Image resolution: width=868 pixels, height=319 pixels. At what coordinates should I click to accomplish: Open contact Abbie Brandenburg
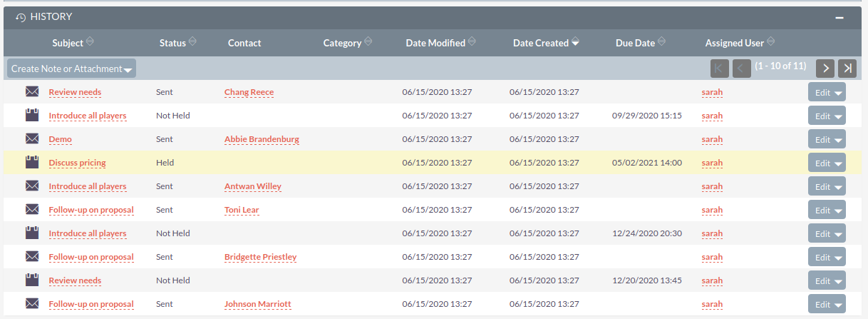coord(262,139)
